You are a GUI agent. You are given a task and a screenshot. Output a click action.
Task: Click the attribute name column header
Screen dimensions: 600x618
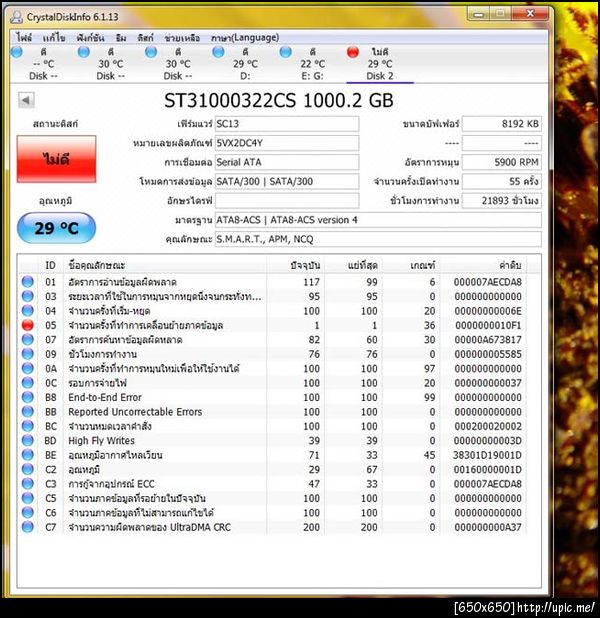[165, 265]
